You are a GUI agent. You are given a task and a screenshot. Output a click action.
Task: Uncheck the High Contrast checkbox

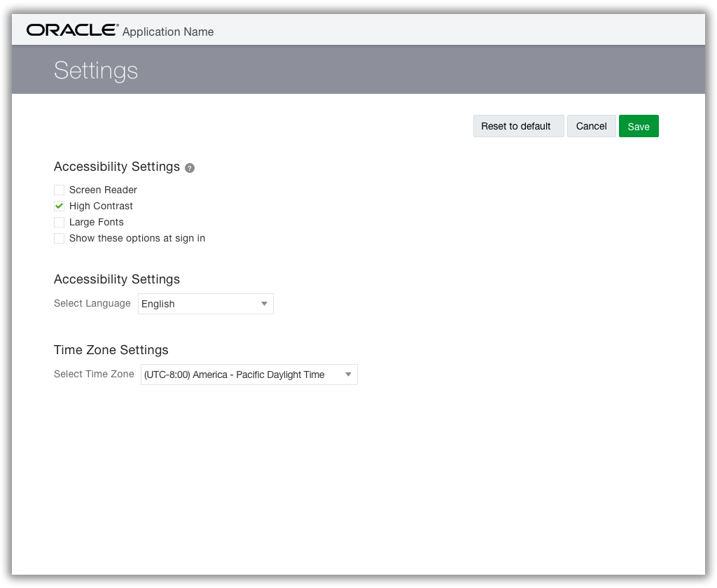(x=60, y=206)
